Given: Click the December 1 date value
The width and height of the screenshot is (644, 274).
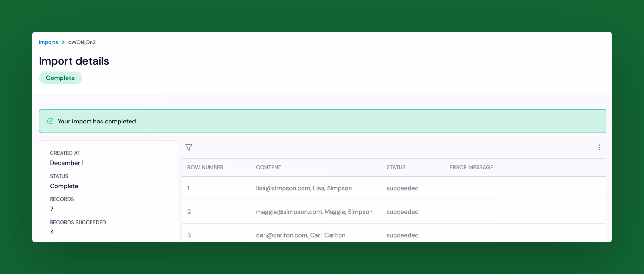Looking at the screenshot, I should [x=67, y=163].
